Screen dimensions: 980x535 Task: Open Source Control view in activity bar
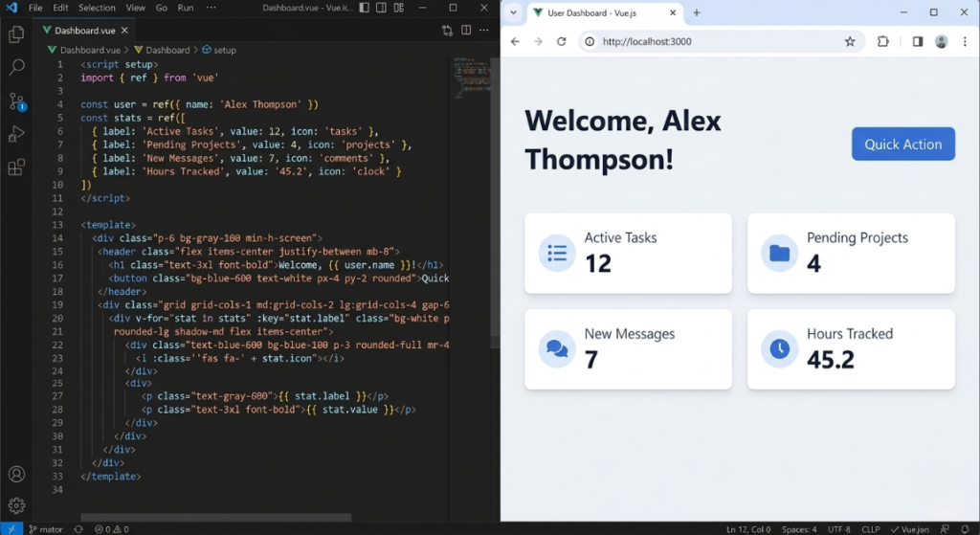coord(16,101)
